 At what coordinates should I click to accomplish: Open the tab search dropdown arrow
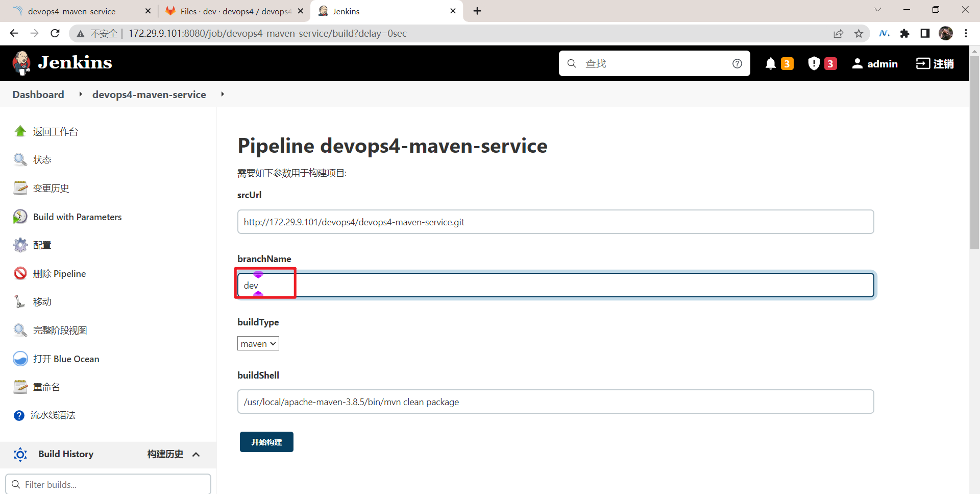point(877,10)
